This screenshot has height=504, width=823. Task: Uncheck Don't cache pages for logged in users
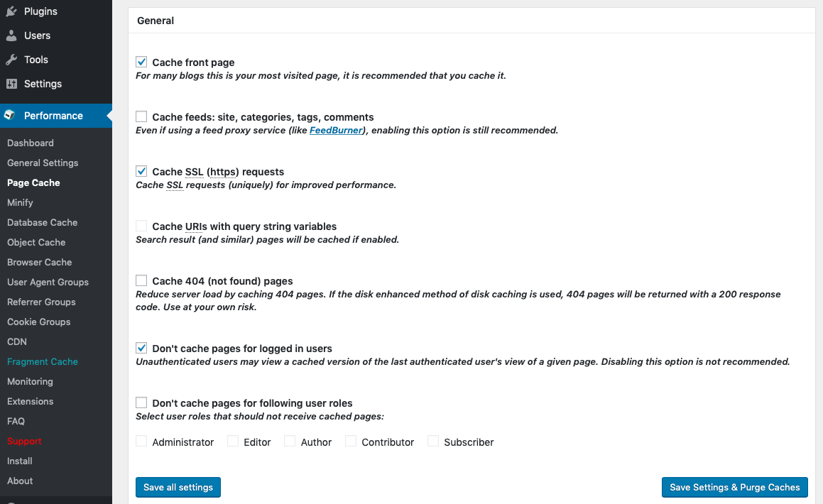pyautogui.click(x=141, y=348)
